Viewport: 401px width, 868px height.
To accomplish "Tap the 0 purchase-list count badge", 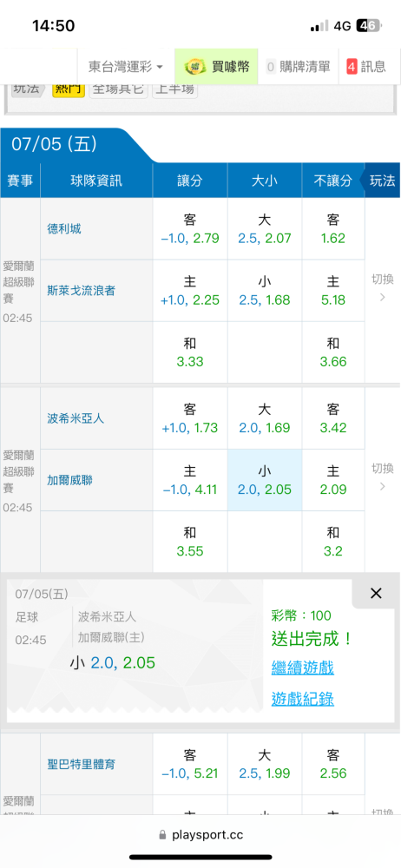I will tap(270, 67).
